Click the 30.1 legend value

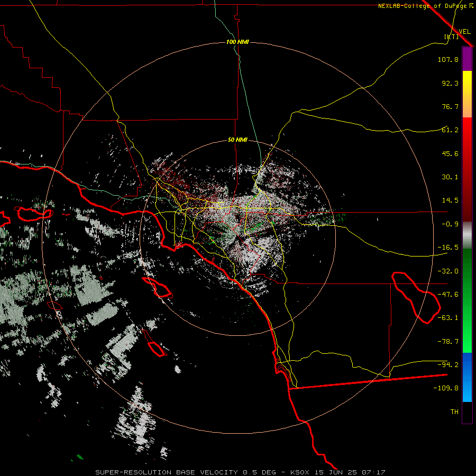(450, 177)
